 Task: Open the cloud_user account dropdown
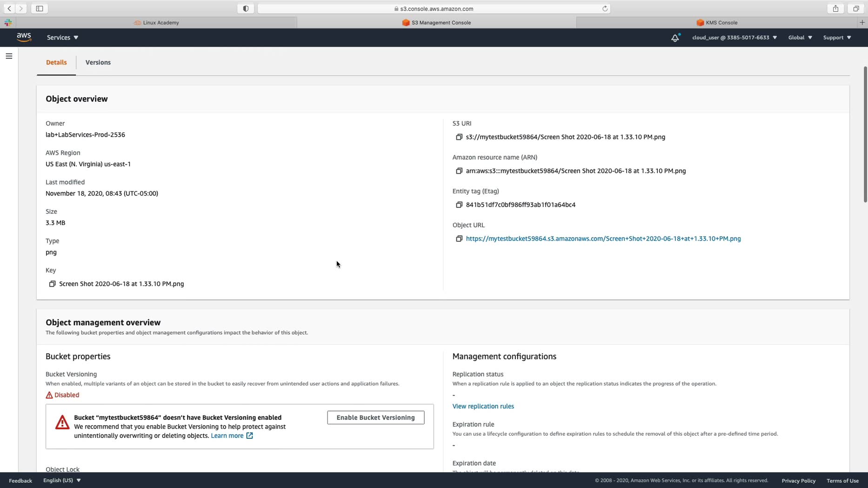734,38
